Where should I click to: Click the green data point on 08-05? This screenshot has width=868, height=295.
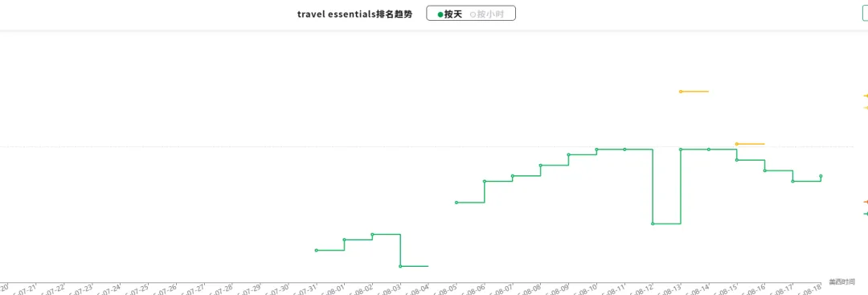457,203
